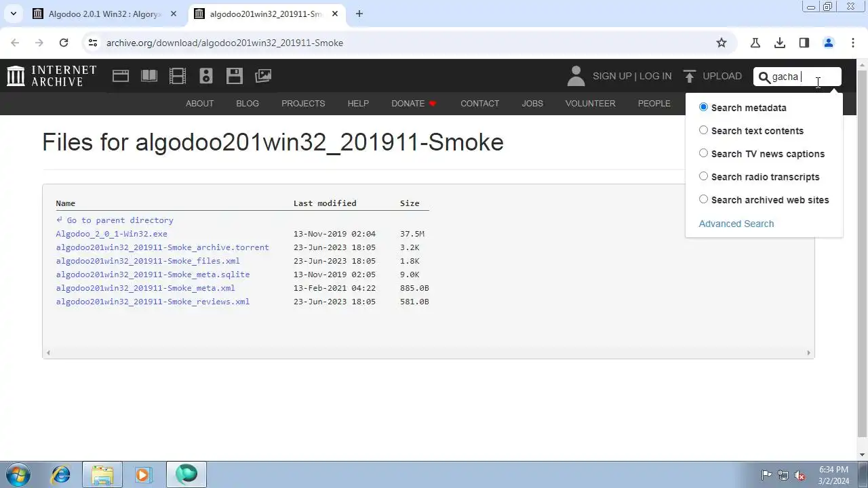Click the search magnifier icon
This screenshot has height=488, width=868.
764,77
